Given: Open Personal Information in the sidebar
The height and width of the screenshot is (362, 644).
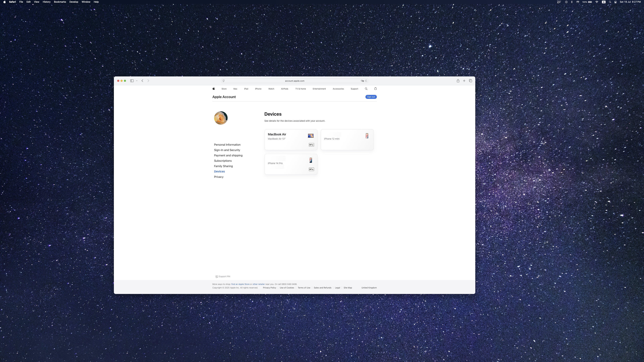Looking at the screenshot, I should coord(227,145).
